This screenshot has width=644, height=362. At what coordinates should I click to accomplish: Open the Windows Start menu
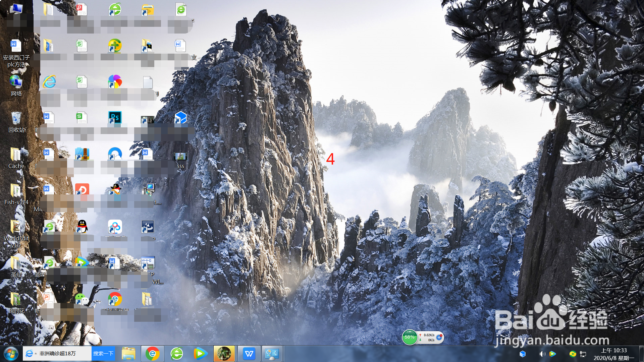(11, 354)
